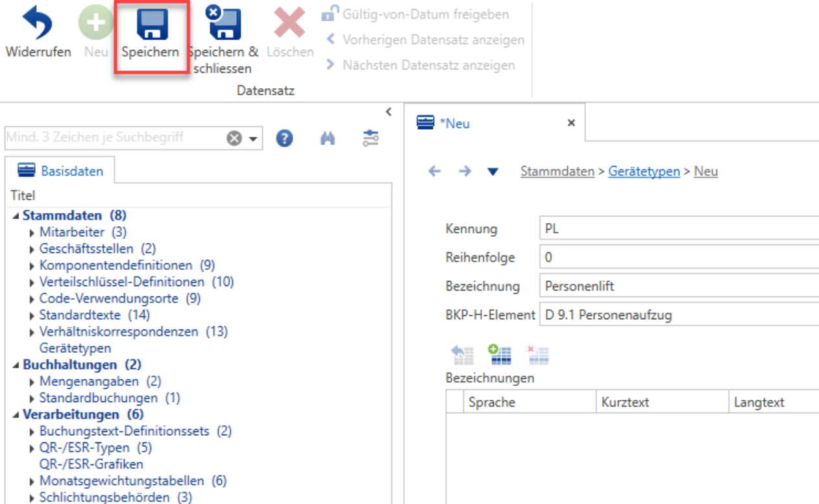Click the Kurztext column header
The image size is (819, 504).
point(662,402)
